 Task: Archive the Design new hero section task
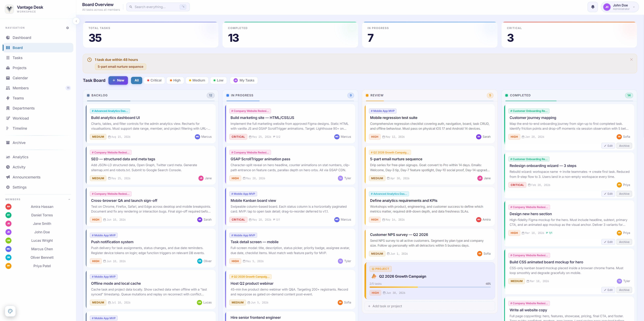coord(624,242)
